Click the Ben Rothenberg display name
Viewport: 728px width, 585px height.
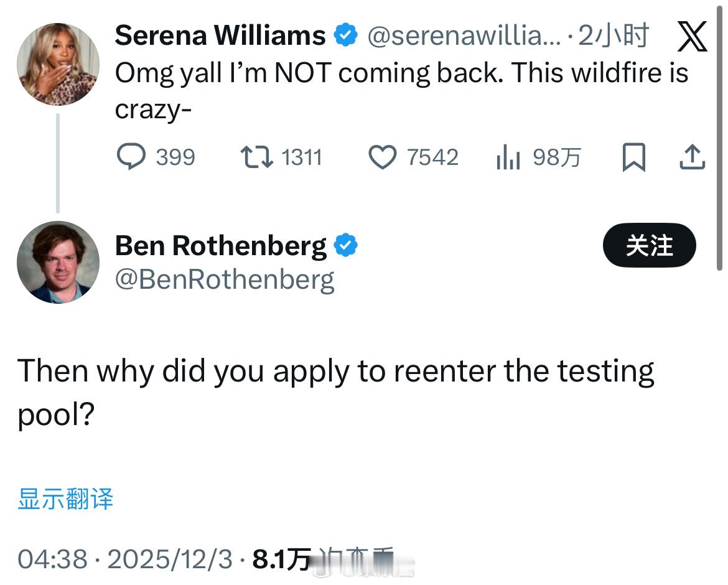tap(221, 246)
